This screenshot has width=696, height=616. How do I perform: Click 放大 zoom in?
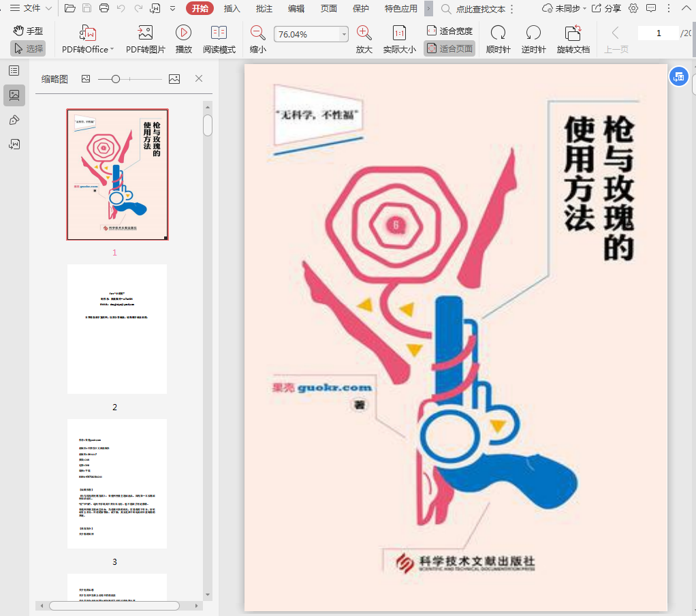click(364, 39)
